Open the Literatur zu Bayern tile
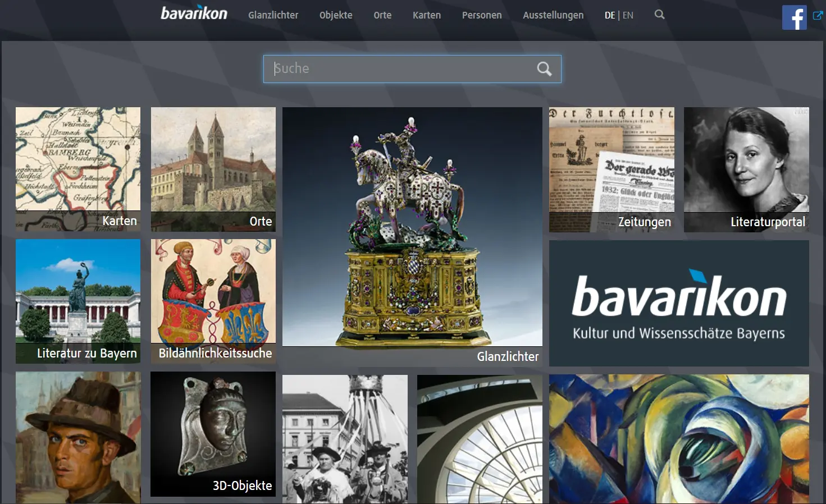 (x=78, y=301)
